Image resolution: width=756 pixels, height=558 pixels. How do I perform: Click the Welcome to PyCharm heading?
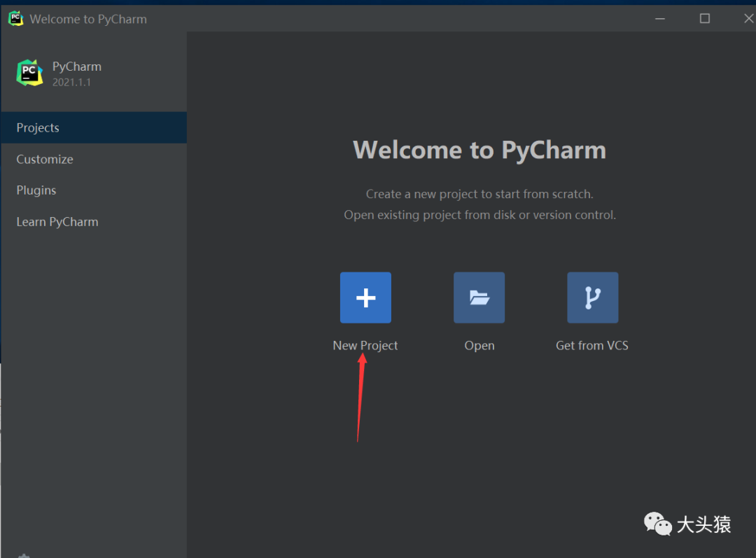[479, 150]
